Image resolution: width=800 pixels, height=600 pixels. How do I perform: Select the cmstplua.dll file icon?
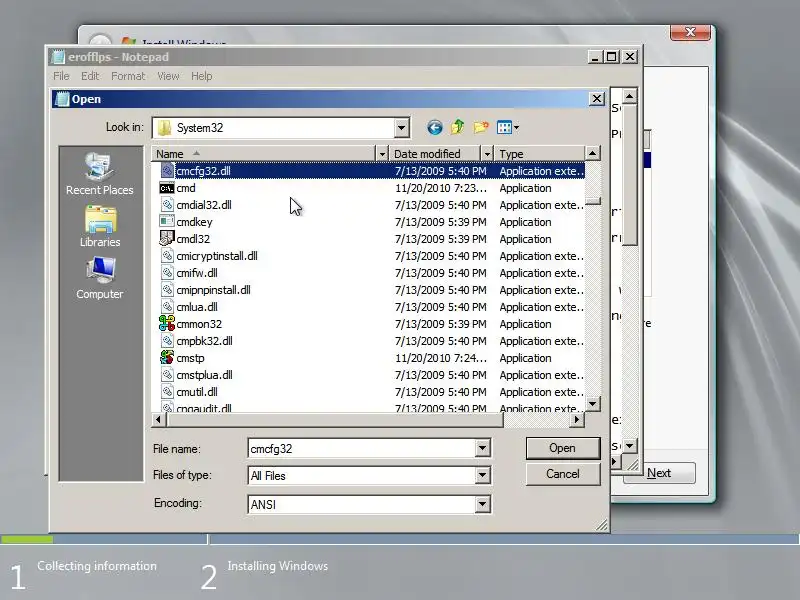(x=167, y=375)
